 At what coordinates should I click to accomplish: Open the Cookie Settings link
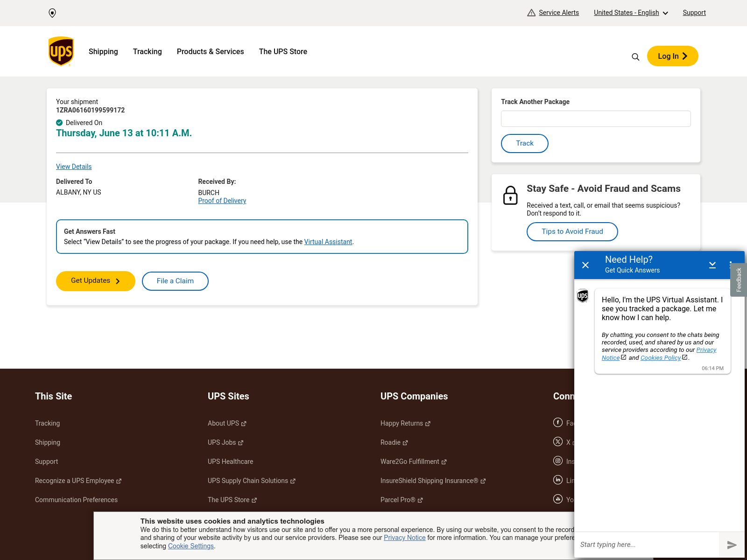(191, 546)
